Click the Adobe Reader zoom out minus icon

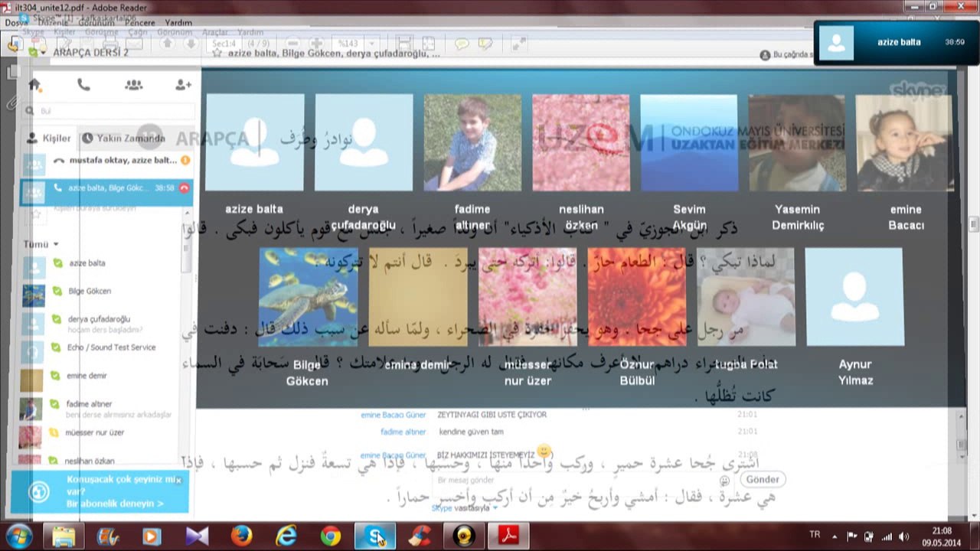292,44
